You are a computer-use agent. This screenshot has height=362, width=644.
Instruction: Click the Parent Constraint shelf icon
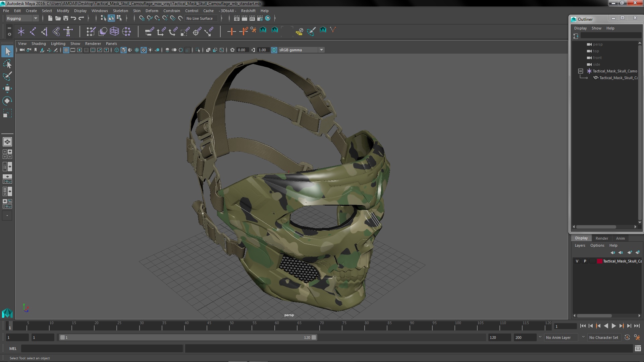(x=149, y=32)
